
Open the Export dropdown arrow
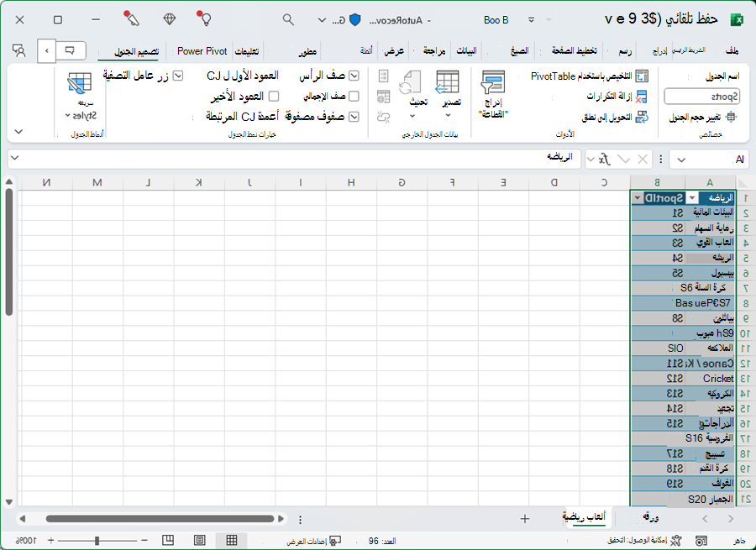pyautogui.click(x=448, y=115)
